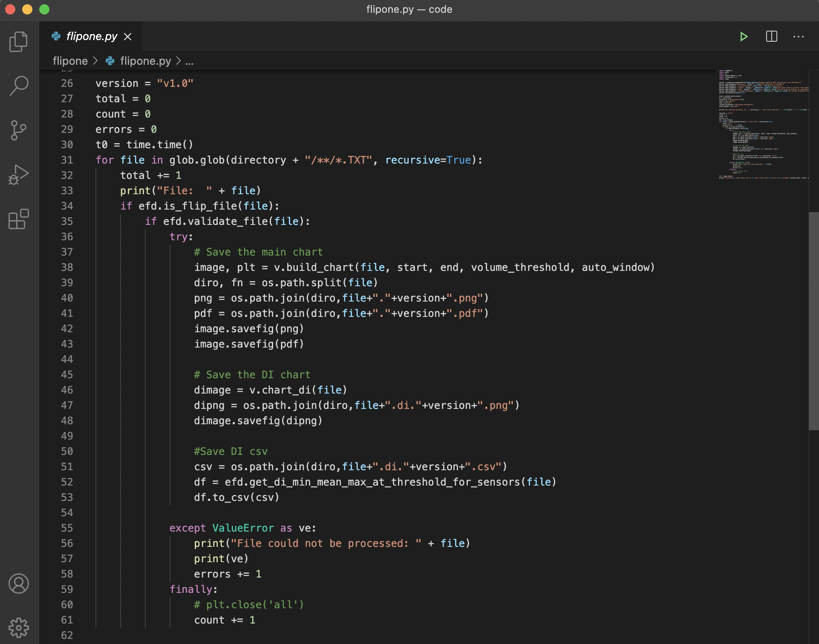Split the editor into two panes
The height and width of the screenshot is (644, 819).
[x=771, y=37]
